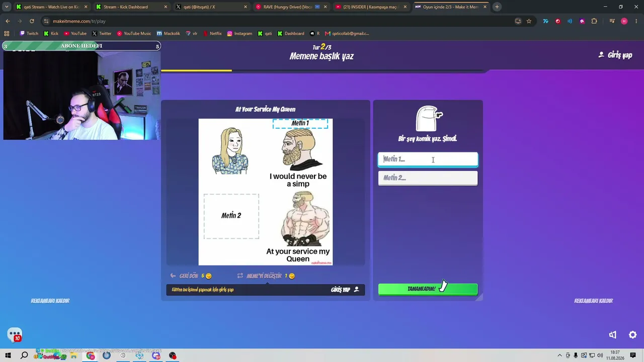Open the Netflix bookmark
The image size is (644, 362).
(212, 34)
